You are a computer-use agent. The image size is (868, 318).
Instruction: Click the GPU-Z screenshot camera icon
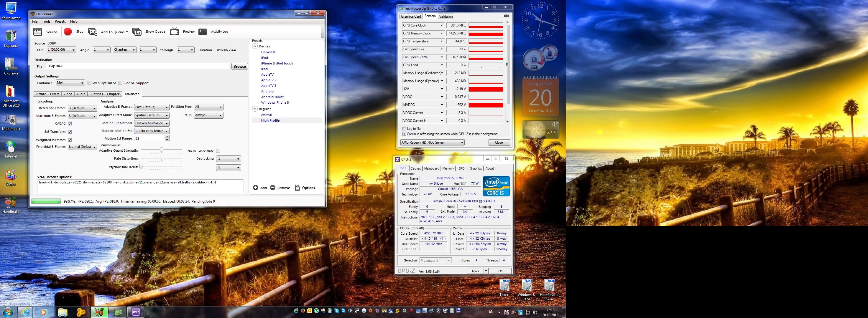tap(506, 16)
